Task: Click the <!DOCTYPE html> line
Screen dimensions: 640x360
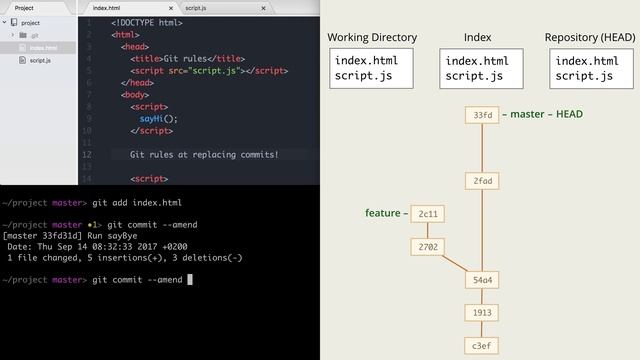Action: click(147, 23)
